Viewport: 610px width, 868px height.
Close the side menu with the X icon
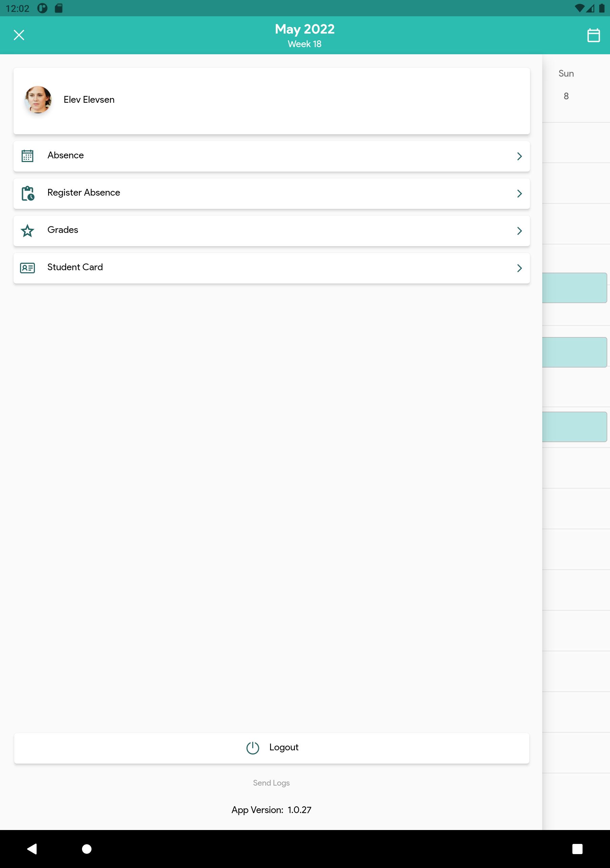tap(19, 35)
